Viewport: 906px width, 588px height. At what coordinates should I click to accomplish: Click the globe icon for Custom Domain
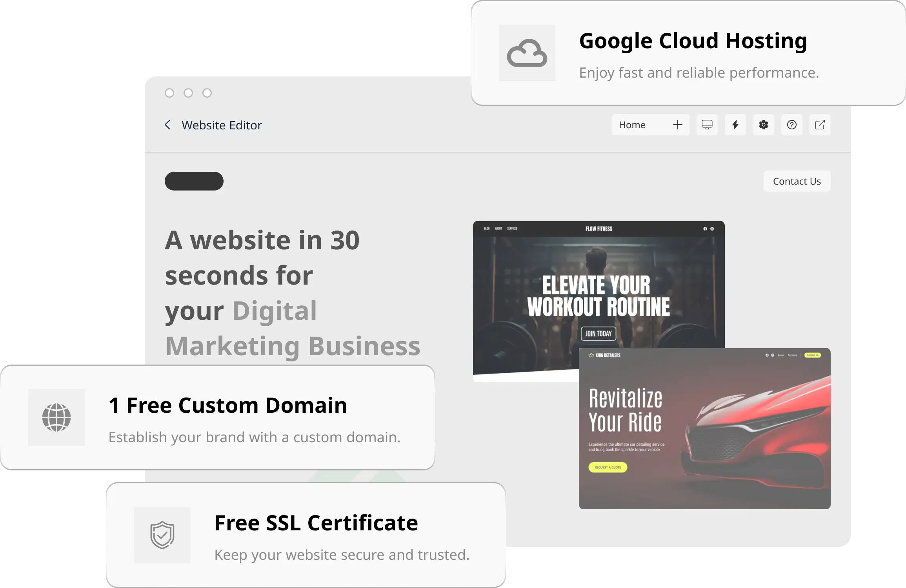pyautogui.click(x=56, y=417)
